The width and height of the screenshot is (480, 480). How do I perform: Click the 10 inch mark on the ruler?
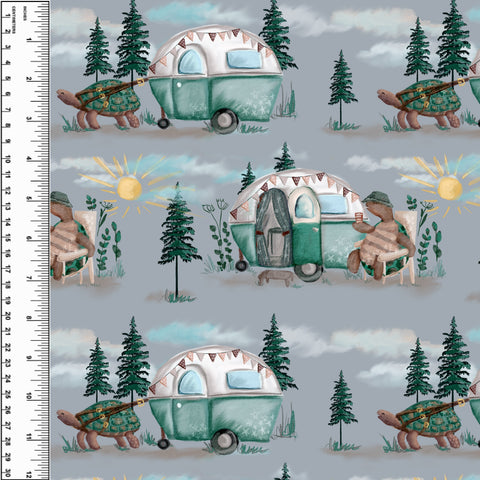coord(29,397)
